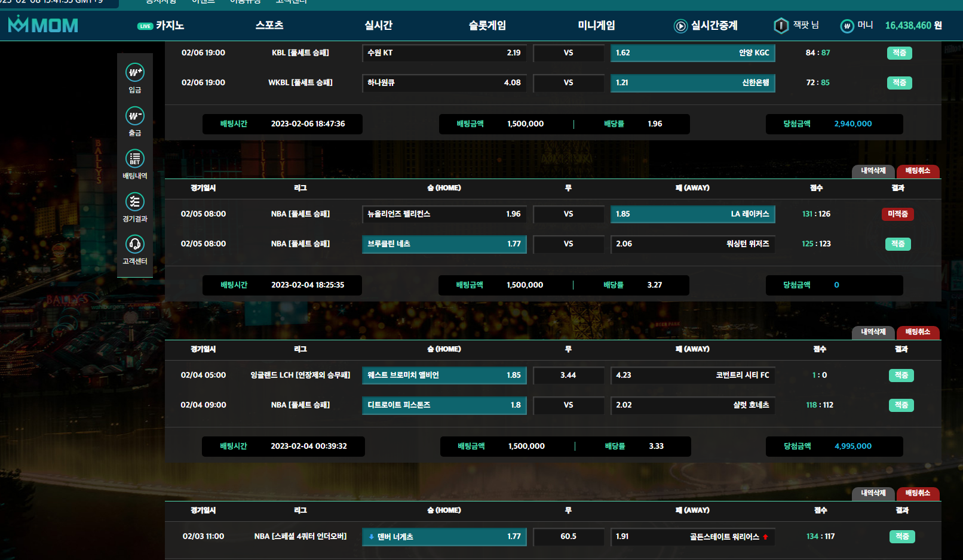Click the deposit (입금) sidebar icon

click(x=135, y=73)
